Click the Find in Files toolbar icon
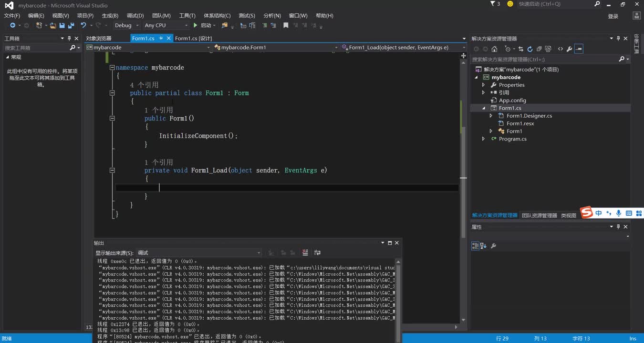The width and height of the screenshot is (644, 343). pos(225,25)
